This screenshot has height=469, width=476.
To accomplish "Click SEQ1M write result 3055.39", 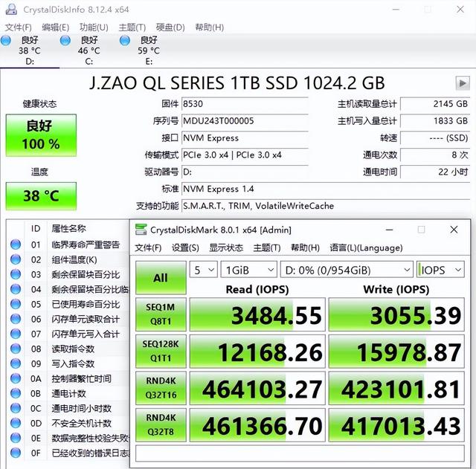I will coord(396,314).
